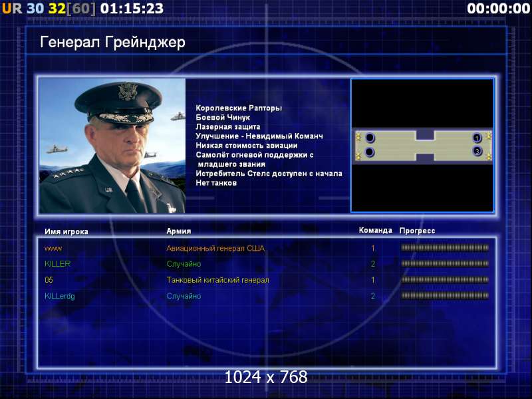
Task: Select player name 'KILLER'
Action: pyautogui.click(x=57, y=263)
